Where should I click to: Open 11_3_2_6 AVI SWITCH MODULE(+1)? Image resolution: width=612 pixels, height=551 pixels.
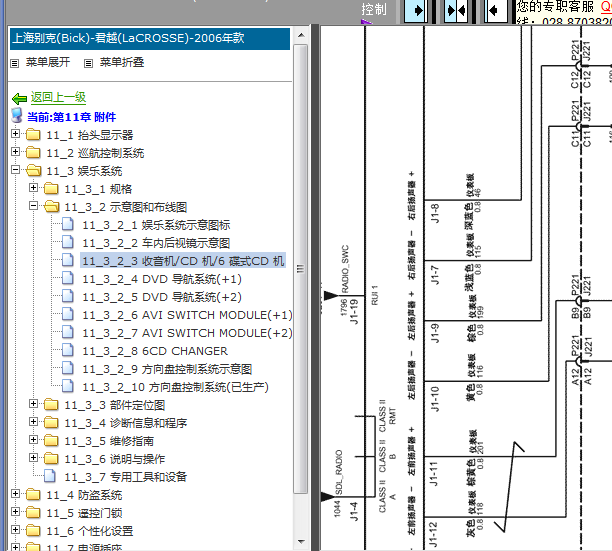(x=187, y=315)
